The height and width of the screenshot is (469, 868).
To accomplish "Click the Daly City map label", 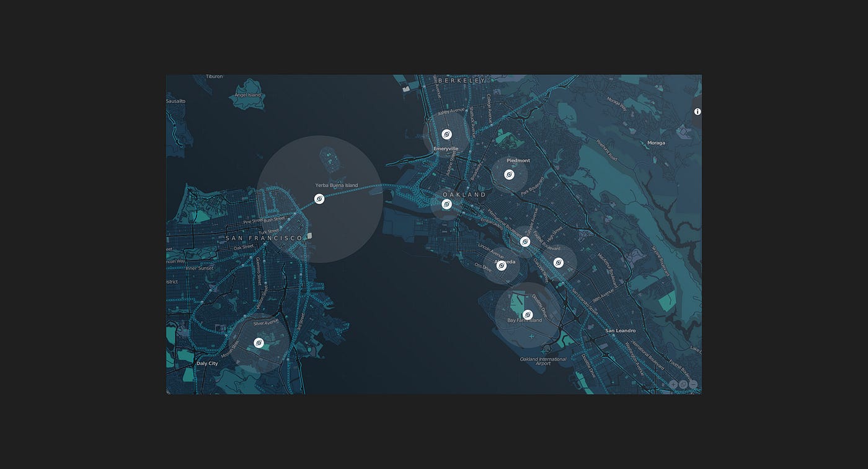I will tap(207, 364).
